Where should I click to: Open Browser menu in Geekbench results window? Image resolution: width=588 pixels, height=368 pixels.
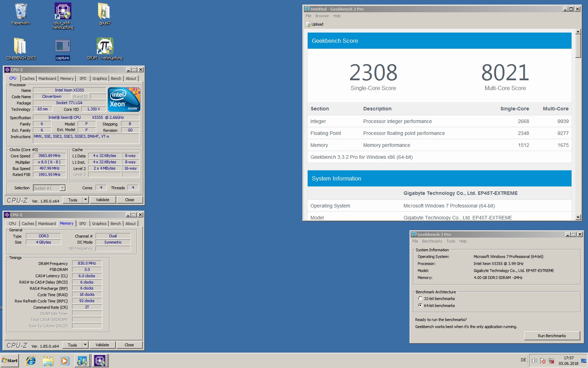(322, 16)
